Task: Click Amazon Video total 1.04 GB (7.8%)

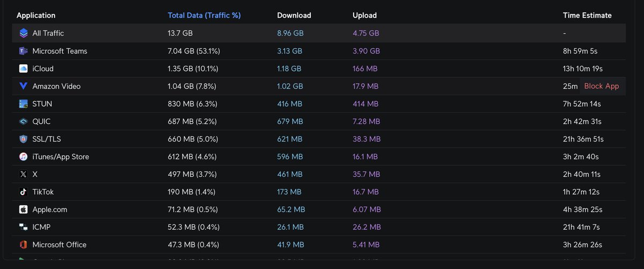Action: 192,86
